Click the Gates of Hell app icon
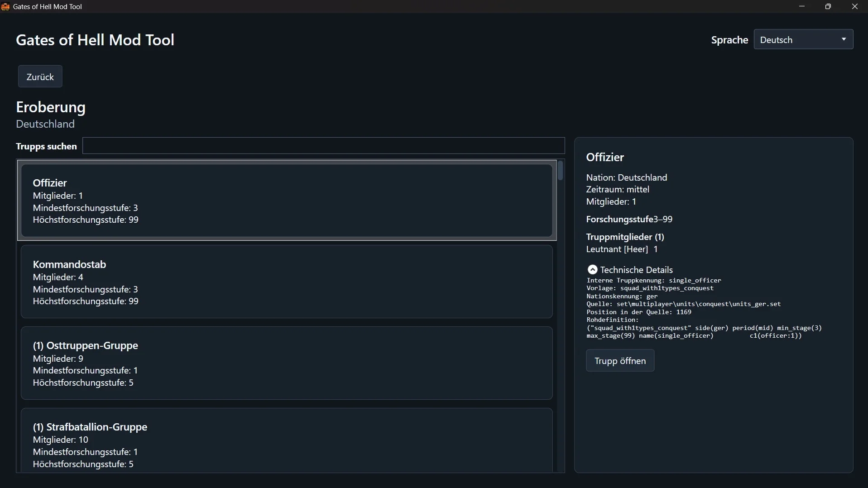Image resolution: width=868 pixels, height=488 pixels. tap(5, 7)
